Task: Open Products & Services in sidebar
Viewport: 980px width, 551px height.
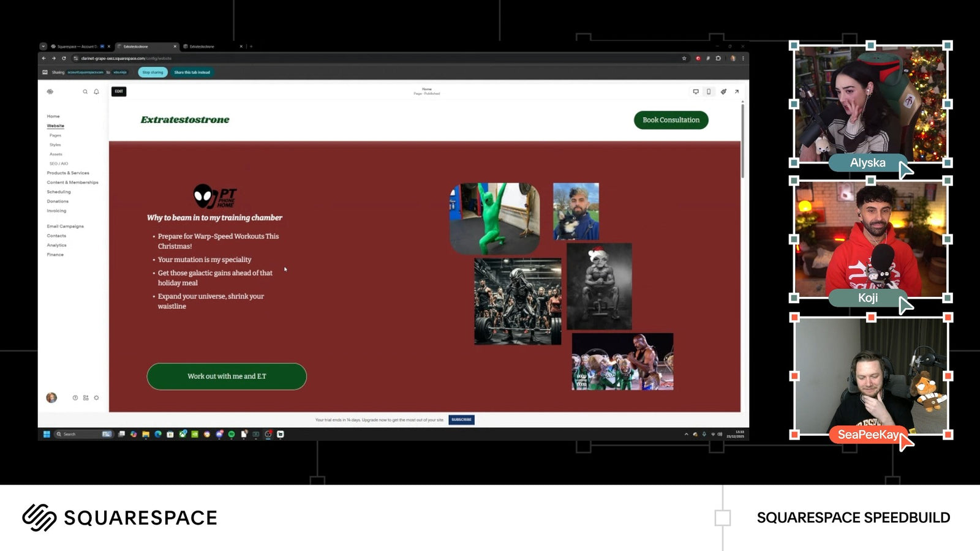Action: point(68,173)
